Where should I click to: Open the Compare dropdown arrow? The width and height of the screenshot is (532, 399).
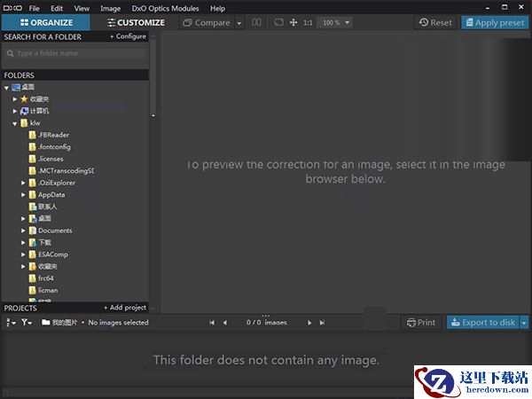coord(239,23)
